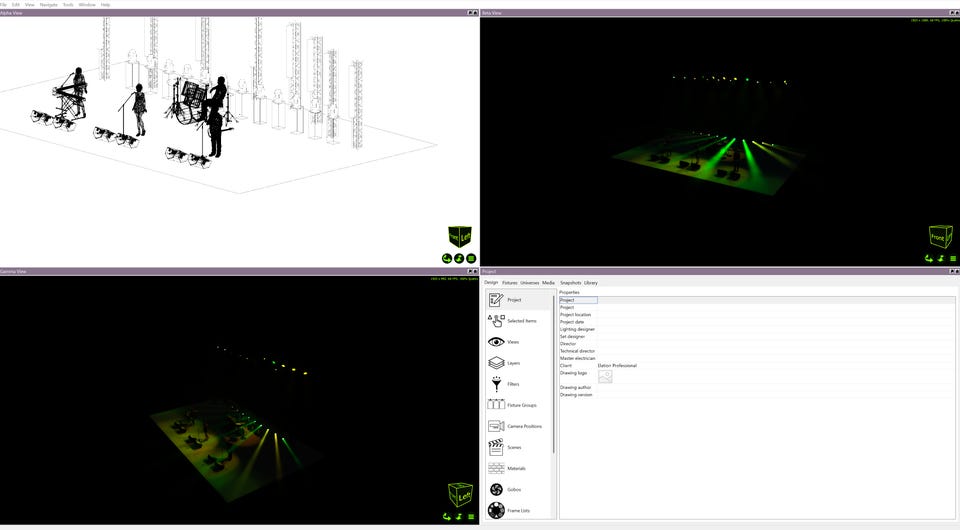Open the Layers stack icon section
The height and width of the screenshot is (530, 960).
[496, 363]
